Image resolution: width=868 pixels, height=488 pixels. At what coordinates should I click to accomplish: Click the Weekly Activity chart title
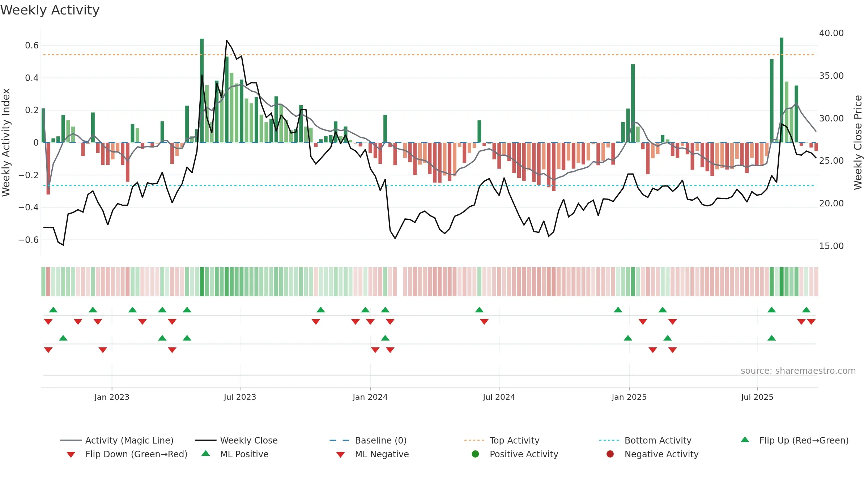[50, 10]
